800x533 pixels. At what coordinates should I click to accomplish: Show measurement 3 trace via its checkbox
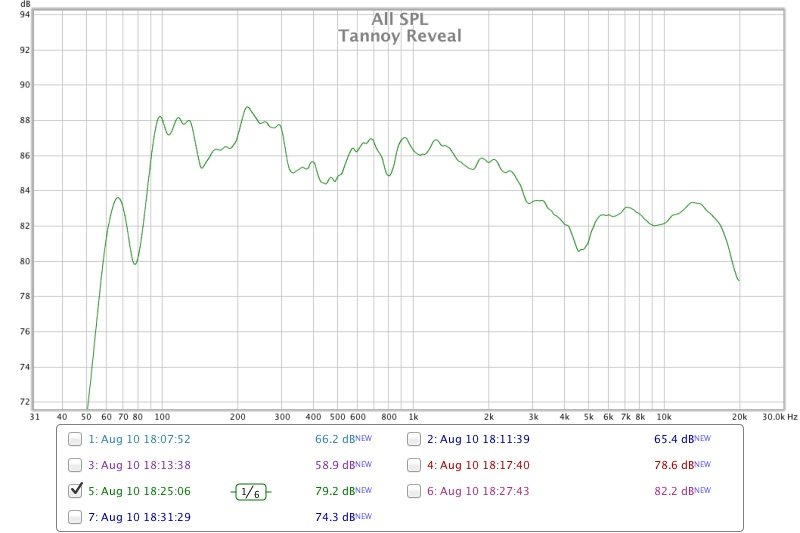pos(75,465)
